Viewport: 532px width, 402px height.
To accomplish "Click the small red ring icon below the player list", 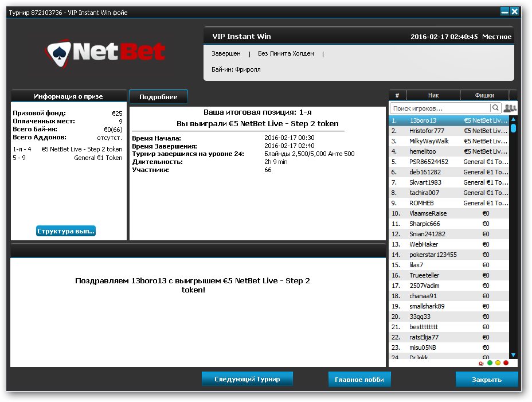I will 481,364.
